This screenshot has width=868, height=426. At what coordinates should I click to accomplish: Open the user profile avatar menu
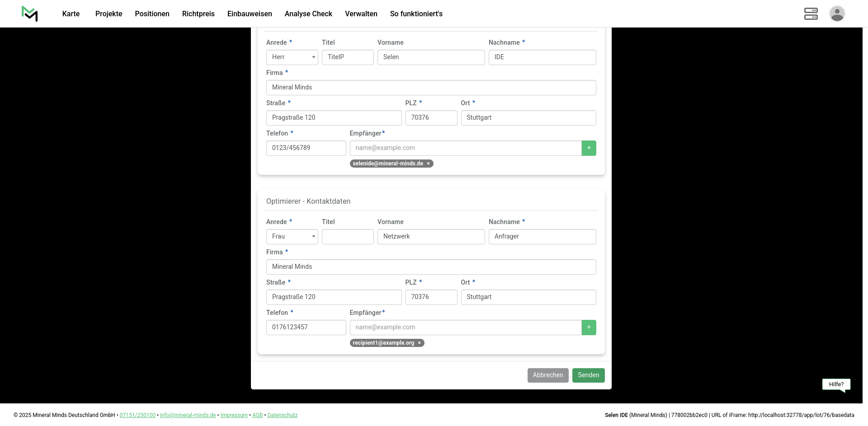[x=837, y=14]
